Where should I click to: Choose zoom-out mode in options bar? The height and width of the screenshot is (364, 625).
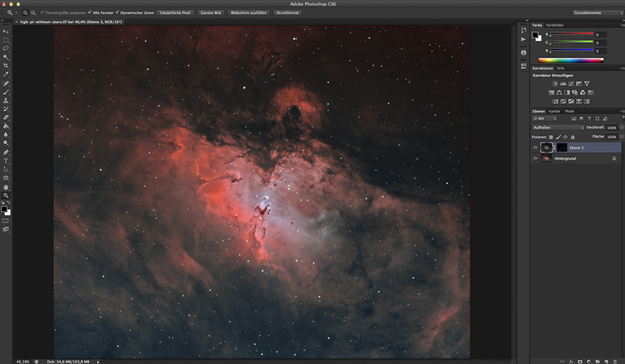[33, 13]
